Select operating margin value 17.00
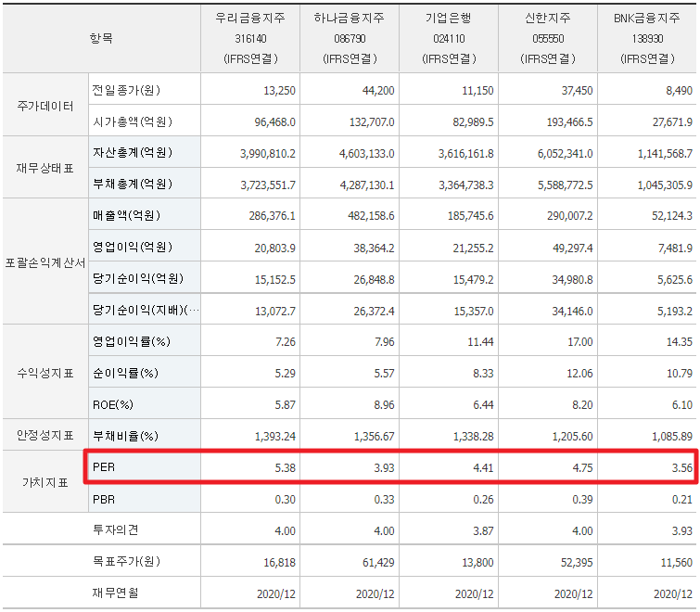 [x=579, y=342]
